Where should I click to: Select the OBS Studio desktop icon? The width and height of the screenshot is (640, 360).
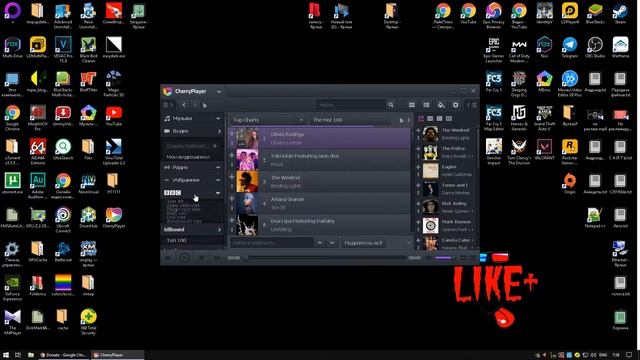point(595,47)
